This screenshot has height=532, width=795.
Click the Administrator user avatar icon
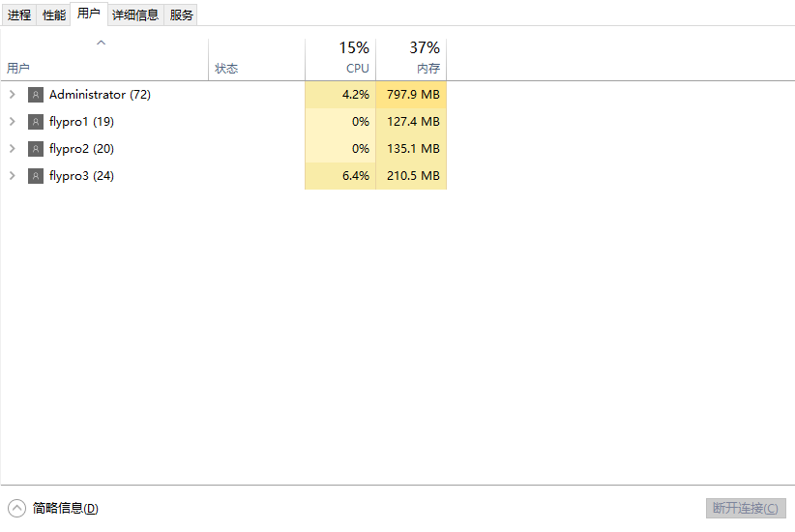(x=36, y=95)
